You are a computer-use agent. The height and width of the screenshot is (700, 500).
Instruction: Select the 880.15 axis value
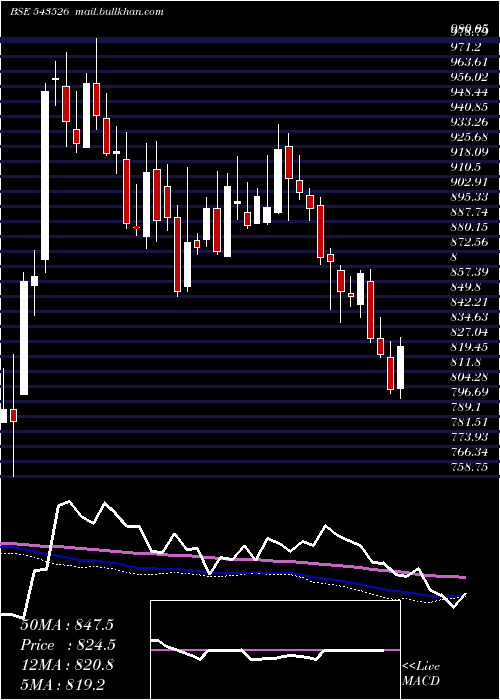pos(469,227)
